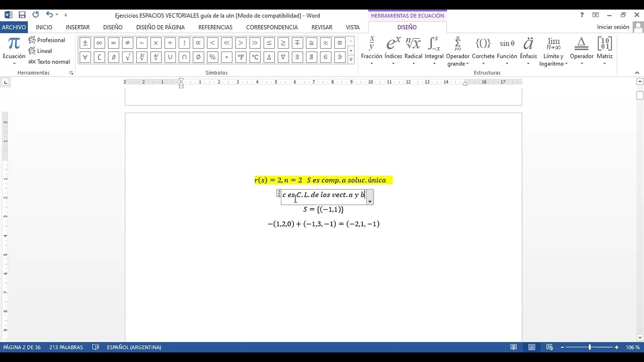The image size is (644, 362).
Task: Open Herramientas dialog launcher
Action: [71, 73]
